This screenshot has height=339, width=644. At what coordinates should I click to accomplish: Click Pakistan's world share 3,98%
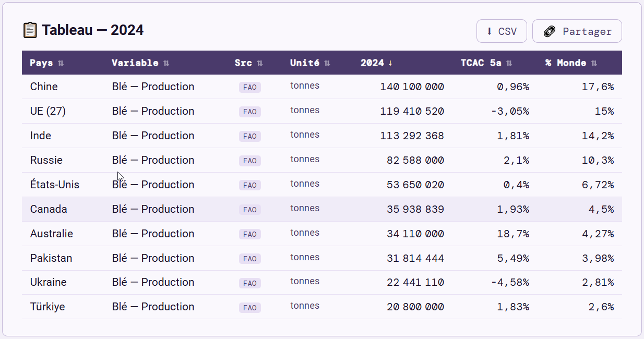pos(598,258)
